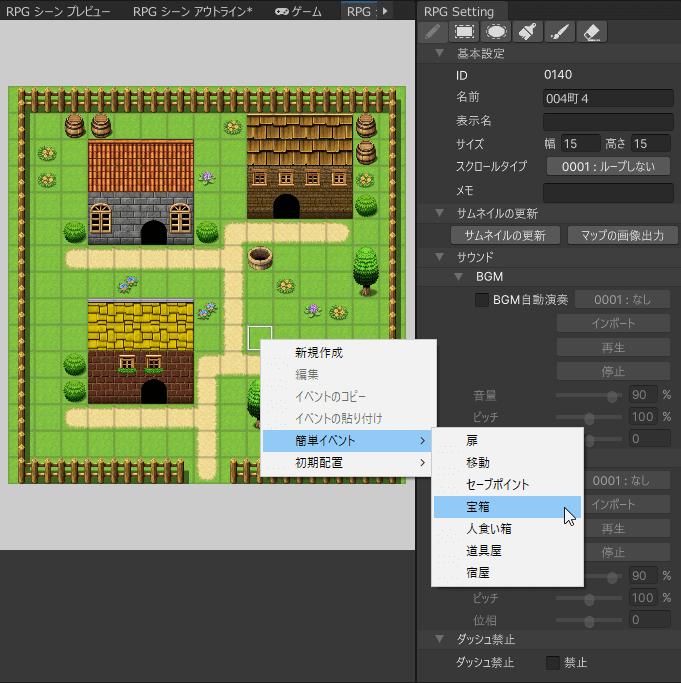This screenshot has height=683, width=681.
Task: Click the サムネイルの更新 button
Action: coord(504,236)
